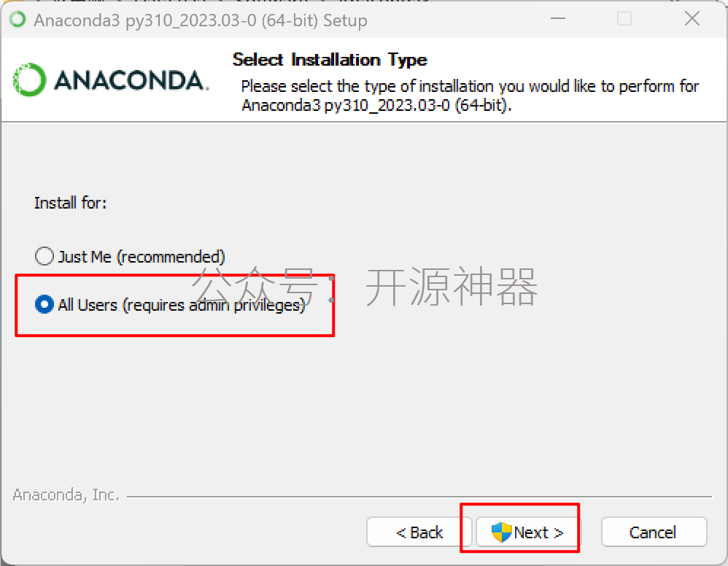Image resolution: width=728 pixels, height=566 pixels.
Task: Click the Install for: label
Action: click(x=71, y=203)
